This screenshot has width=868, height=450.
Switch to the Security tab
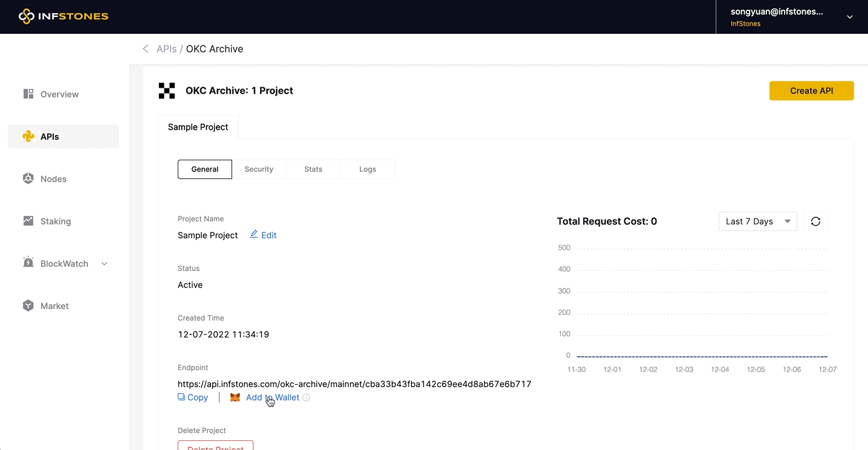(x=259, y=169)
